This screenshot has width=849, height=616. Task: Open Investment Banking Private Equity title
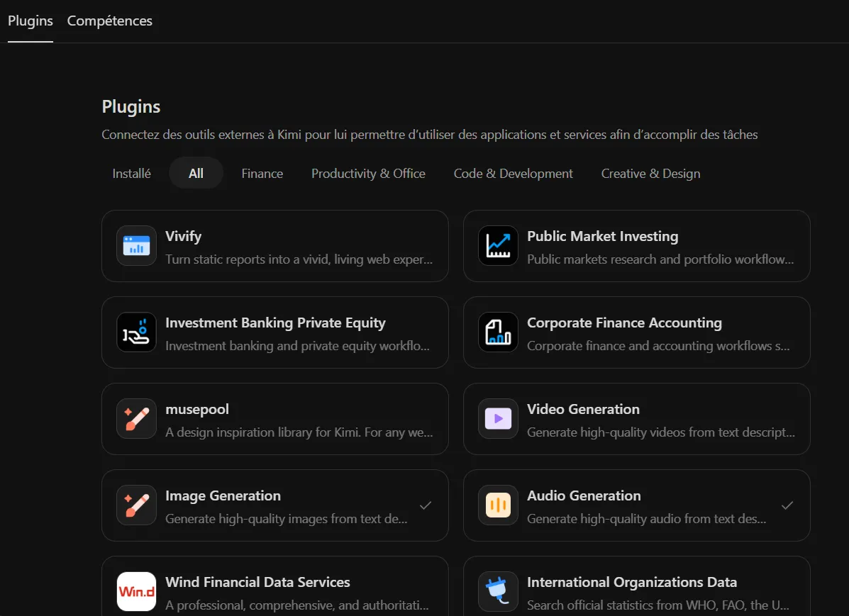tap(276, 323)
